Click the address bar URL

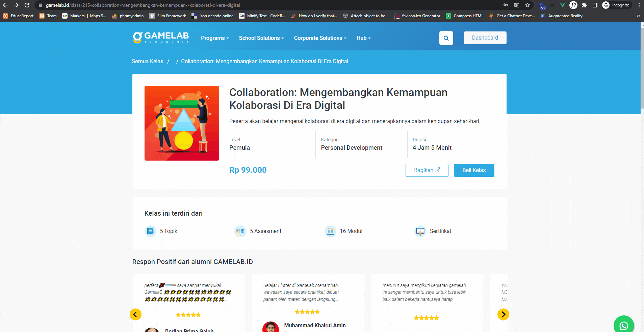point(143,5)
